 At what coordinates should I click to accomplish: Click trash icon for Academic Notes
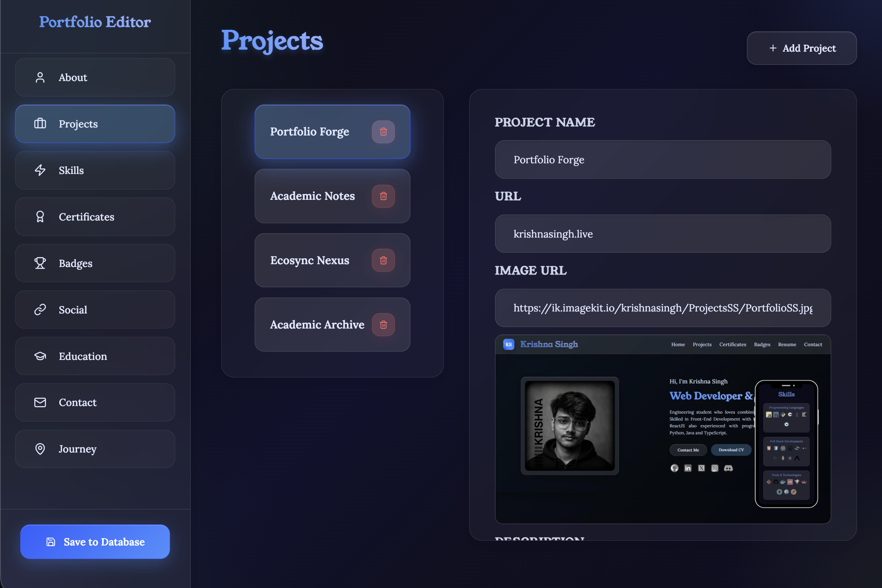[x=383, y=196]
